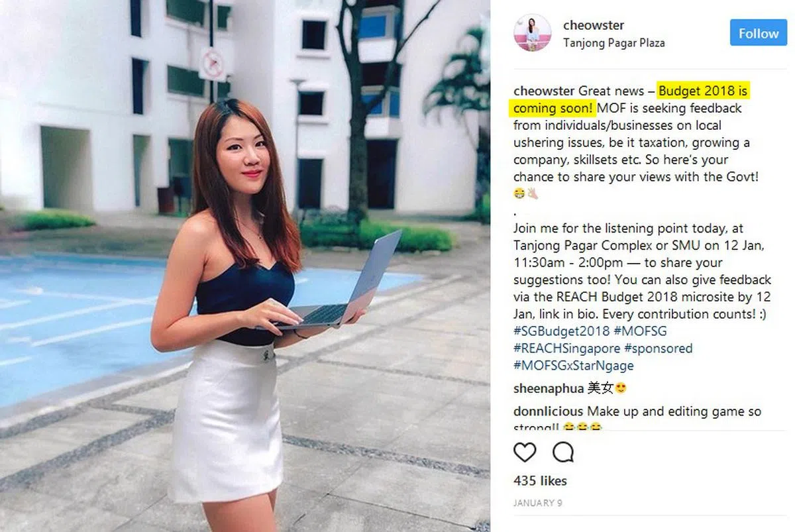Open cheowster username in post header
The image size is (795, 532).
pyautogui.click(x=594, y=25)
